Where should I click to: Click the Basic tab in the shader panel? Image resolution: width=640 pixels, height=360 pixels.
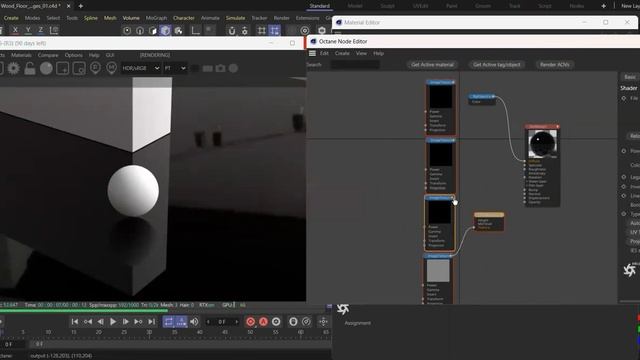[x=630, y=77]
